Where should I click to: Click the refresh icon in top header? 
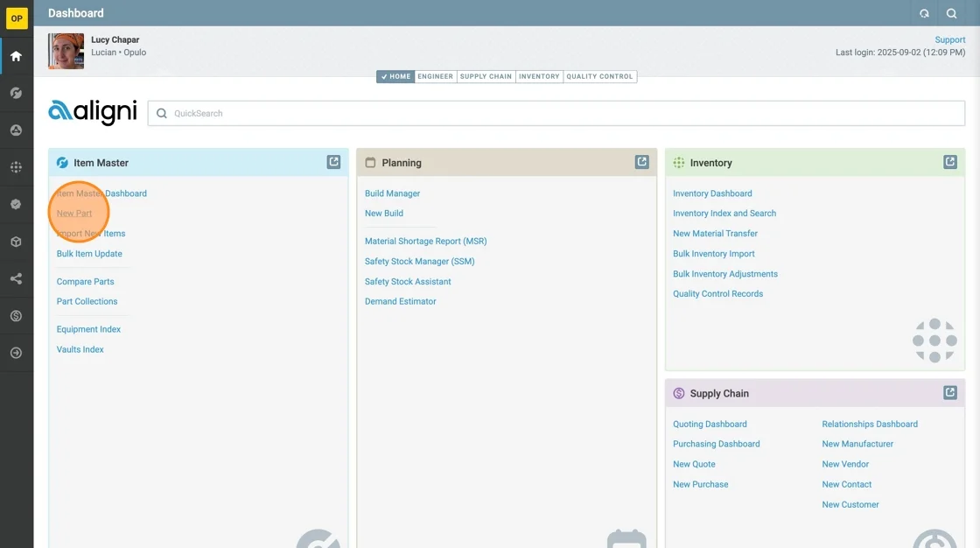(x=924, y=13)
